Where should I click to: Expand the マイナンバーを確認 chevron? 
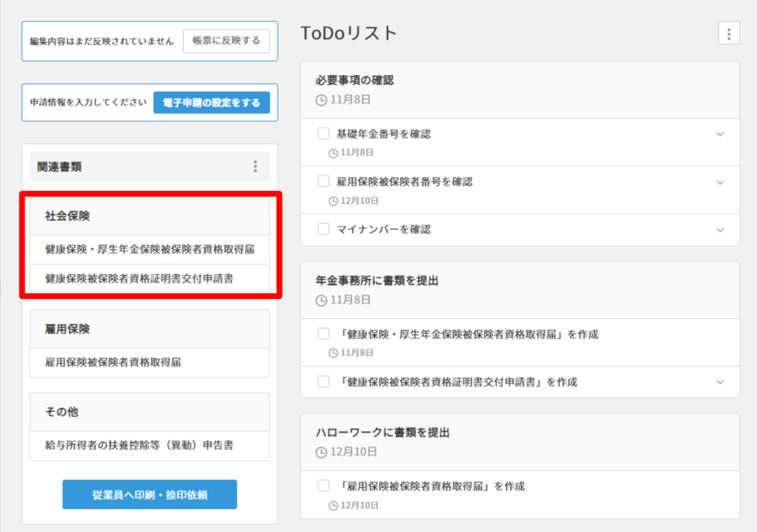[x=719, y=230]
